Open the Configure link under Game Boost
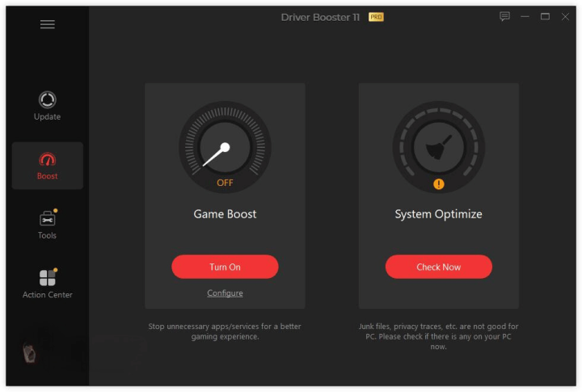The image size is (582, 392). [225, 293]
